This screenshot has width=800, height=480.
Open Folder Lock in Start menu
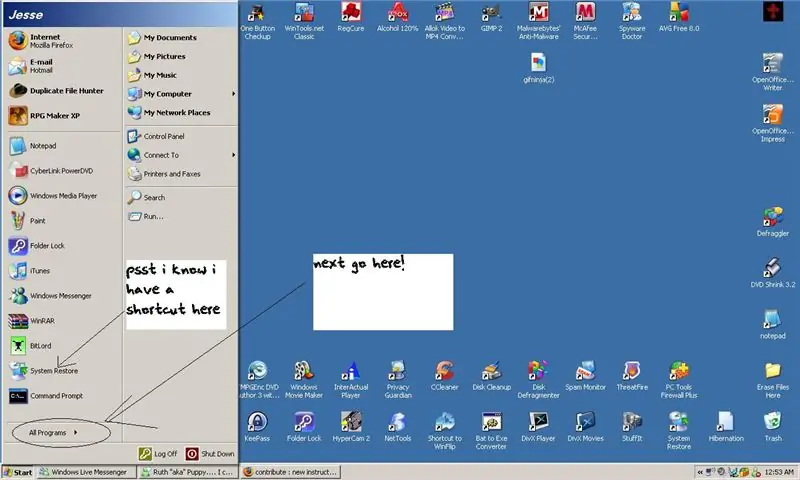tap(61, 246)
